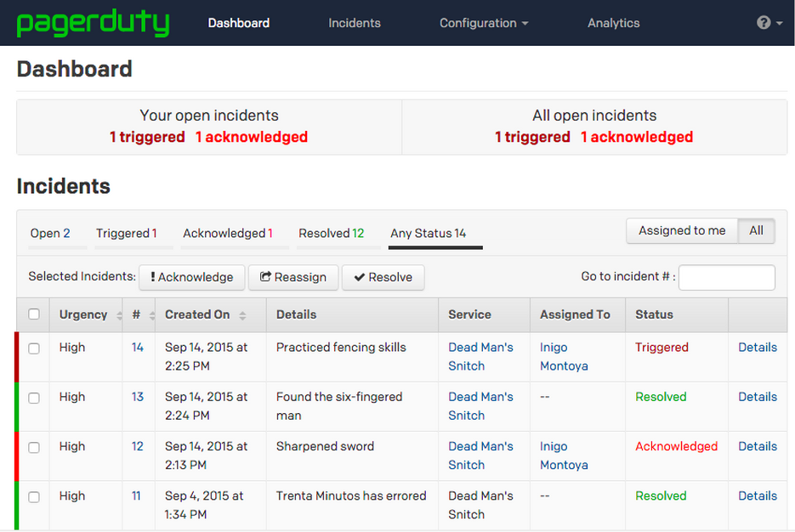Viewport: 795px width, 532px height.
Task: Show the Triggered 1 tab
Action: click(x=126, y=234)
